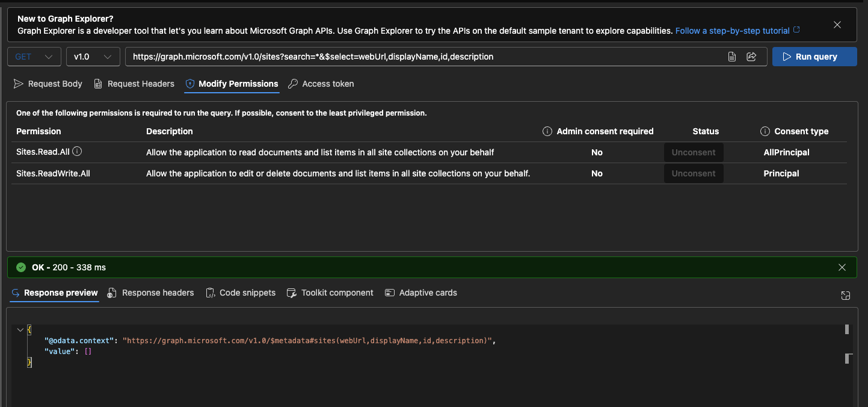Click the share query icon
This screenshot has width=868, height=407.
tap(751, 57)
